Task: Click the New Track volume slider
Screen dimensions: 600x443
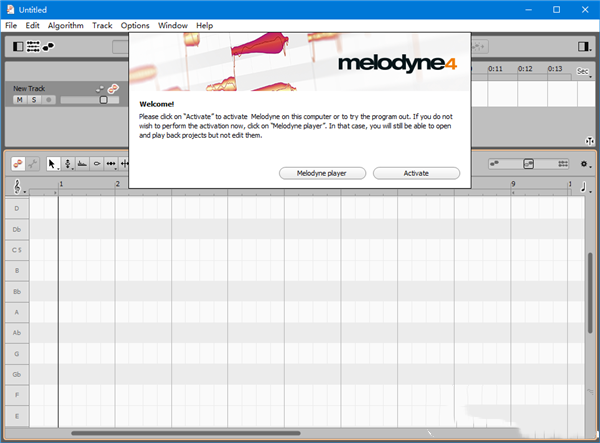Action: [x=102, y=100]
